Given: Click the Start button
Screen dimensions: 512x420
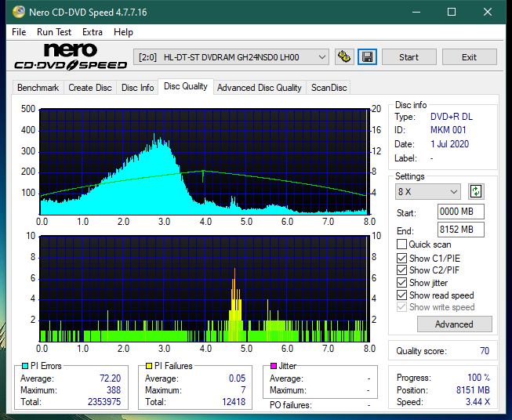Looking at the screenshot, I should pyautogui.click(x=409, y=57).
